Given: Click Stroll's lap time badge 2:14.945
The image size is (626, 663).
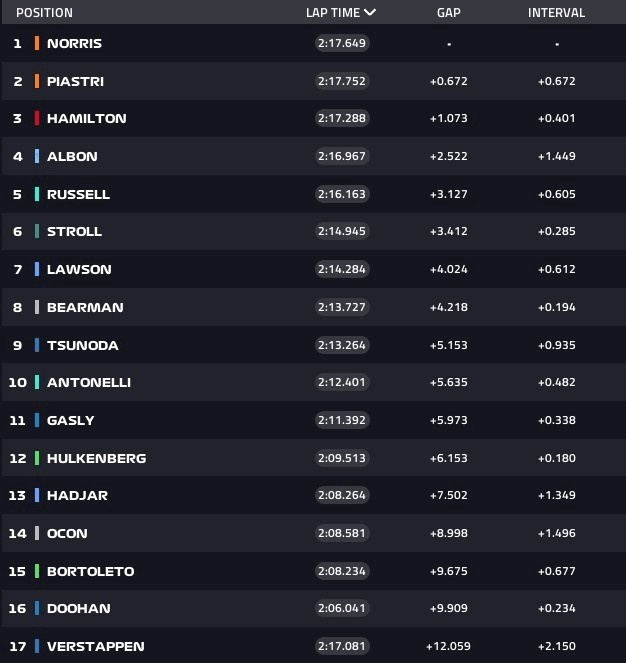Looking at the screenshot, I should 342,231.
